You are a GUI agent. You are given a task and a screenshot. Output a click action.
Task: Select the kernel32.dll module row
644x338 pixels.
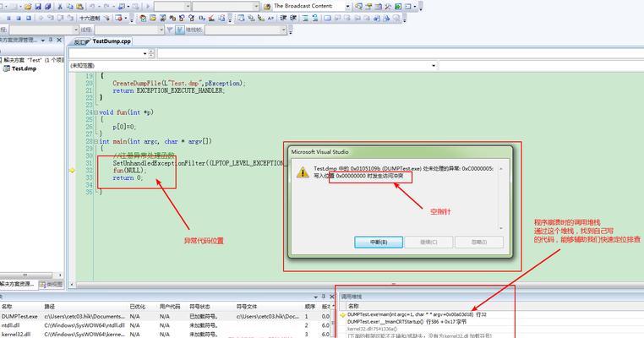click(166, 334)
